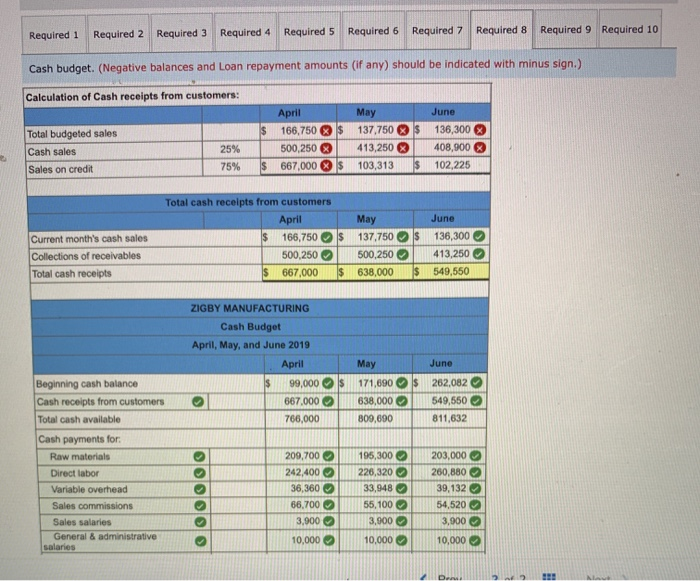Click green check beside June beginning cash balance 262,082
Viewport: 700px width, 581px height.
(x=477, y=383)
